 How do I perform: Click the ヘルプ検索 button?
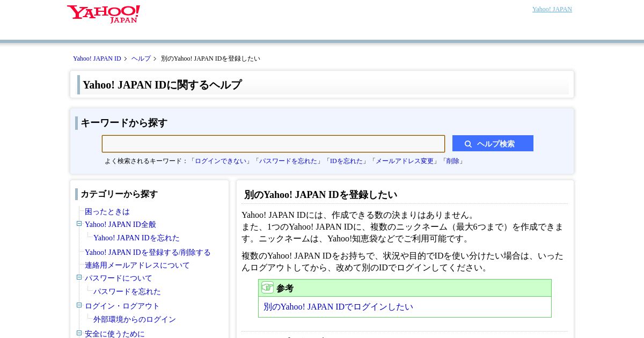pos(493,143)
